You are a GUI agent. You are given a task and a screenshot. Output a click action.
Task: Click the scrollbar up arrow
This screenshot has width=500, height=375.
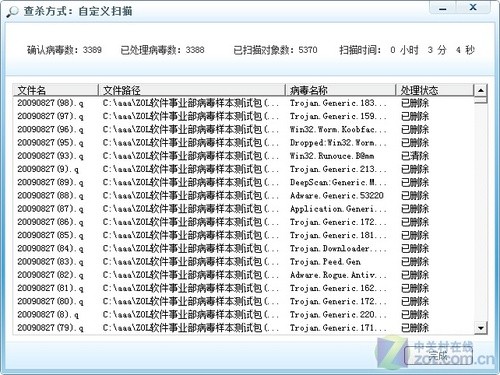(x=481, y=90)
